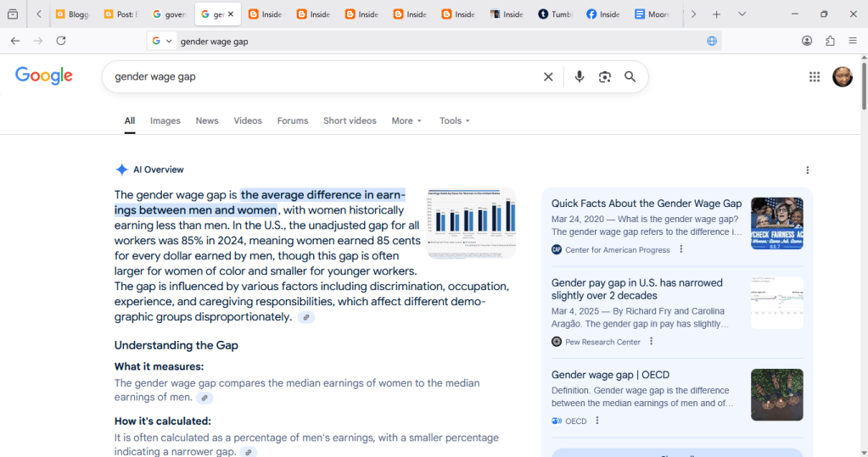Open search engine selector in address bar
This screenshot has height=457, width=868.
click(x=162, y=41)
